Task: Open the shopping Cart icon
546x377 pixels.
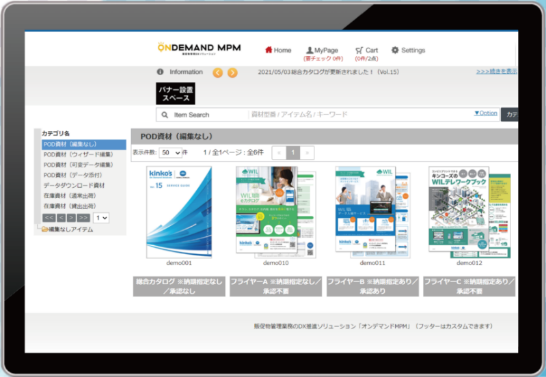Action: 359,50
